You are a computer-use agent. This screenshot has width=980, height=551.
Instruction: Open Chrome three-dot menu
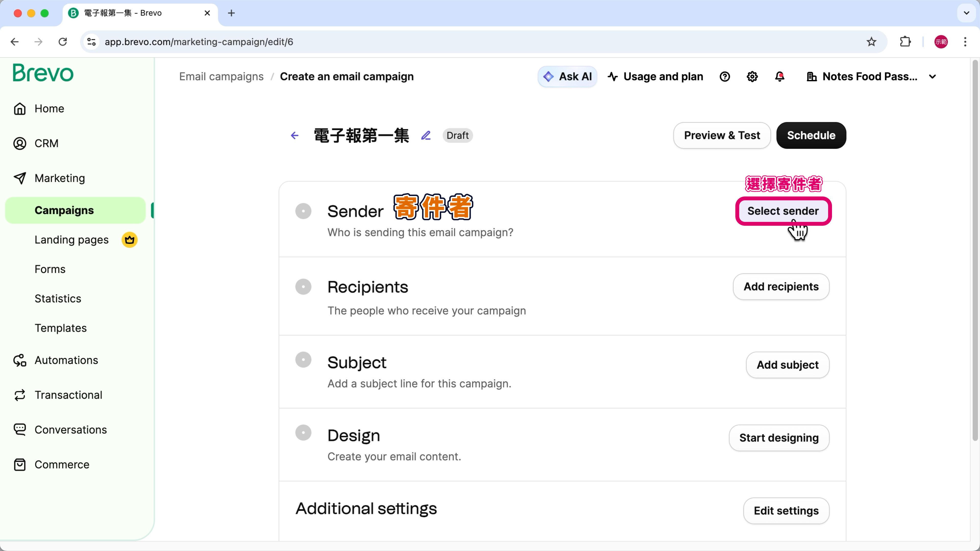click(965, 42)
